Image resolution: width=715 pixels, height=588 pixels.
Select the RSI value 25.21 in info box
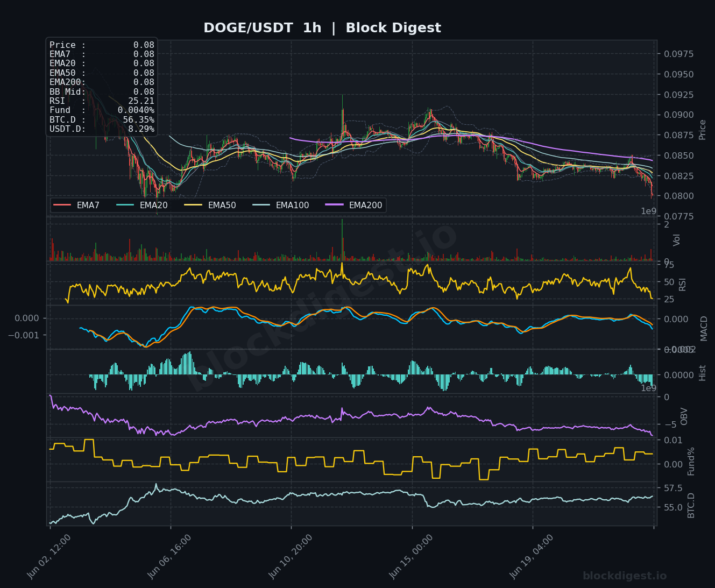point(141,101)
